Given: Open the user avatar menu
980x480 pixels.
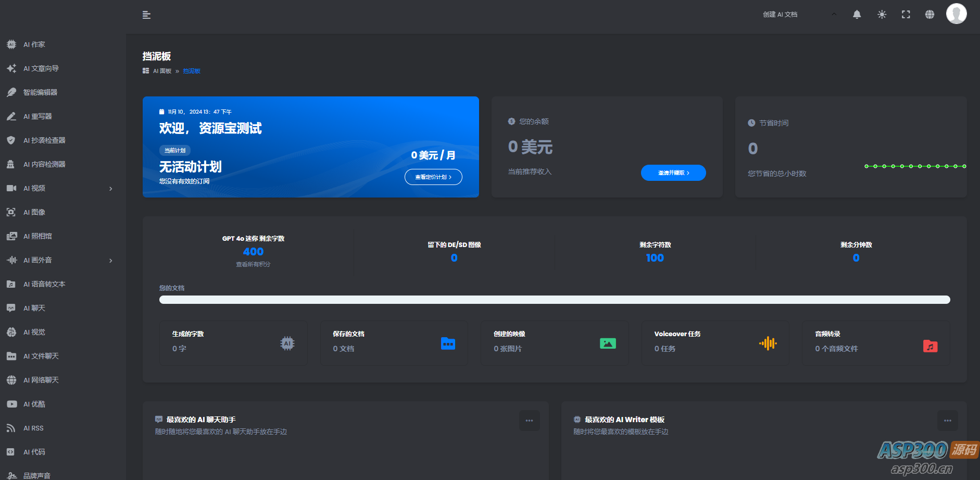Looking at the screenshot, I should pos(956,14).
